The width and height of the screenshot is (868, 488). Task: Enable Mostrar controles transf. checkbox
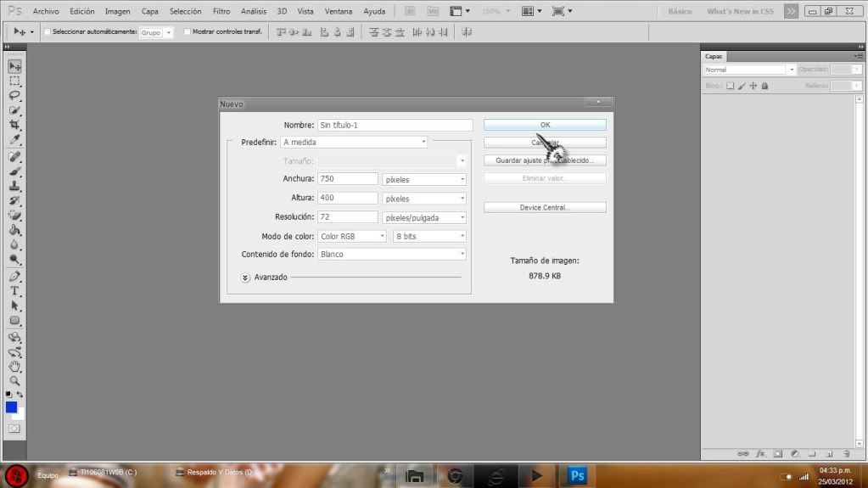188,31
